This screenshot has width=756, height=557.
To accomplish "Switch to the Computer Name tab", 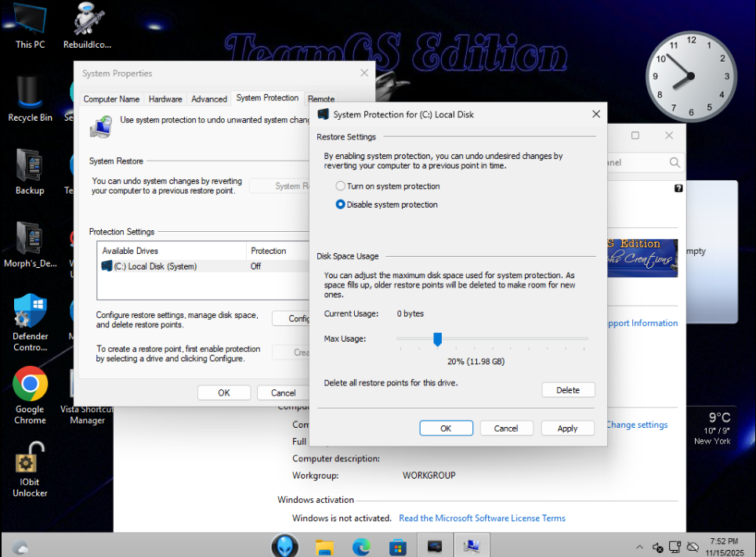I will pos(111,99).
